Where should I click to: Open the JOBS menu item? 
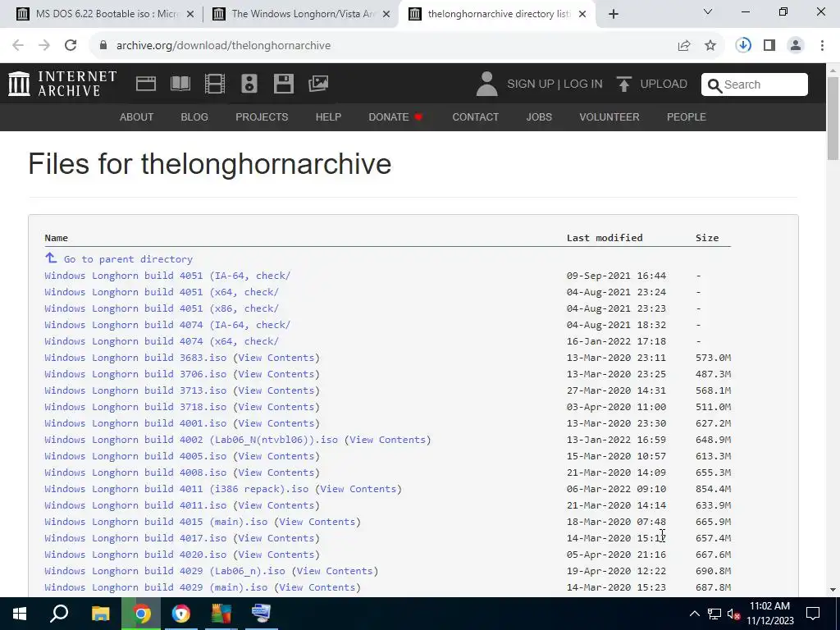[x=539, y=116]
